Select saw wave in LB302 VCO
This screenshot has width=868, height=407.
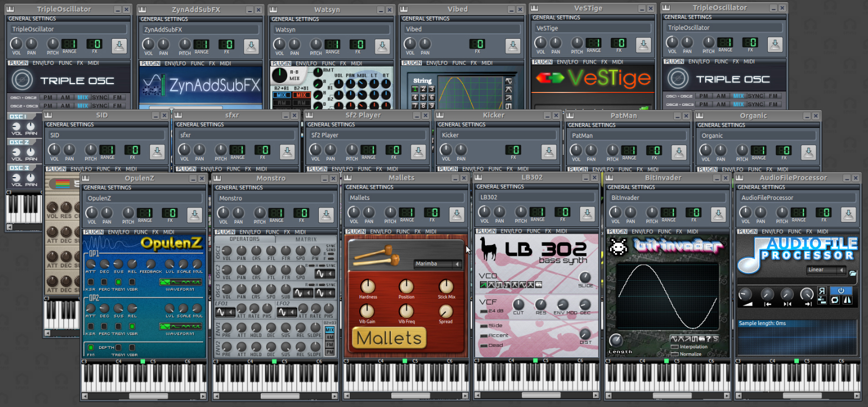[483, 285]
